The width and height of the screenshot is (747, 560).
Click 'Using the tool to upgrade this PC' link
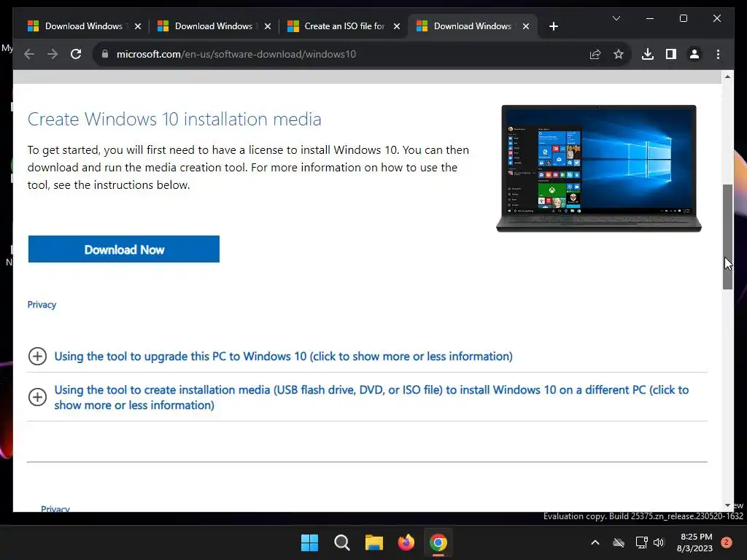tap(284, 356)
